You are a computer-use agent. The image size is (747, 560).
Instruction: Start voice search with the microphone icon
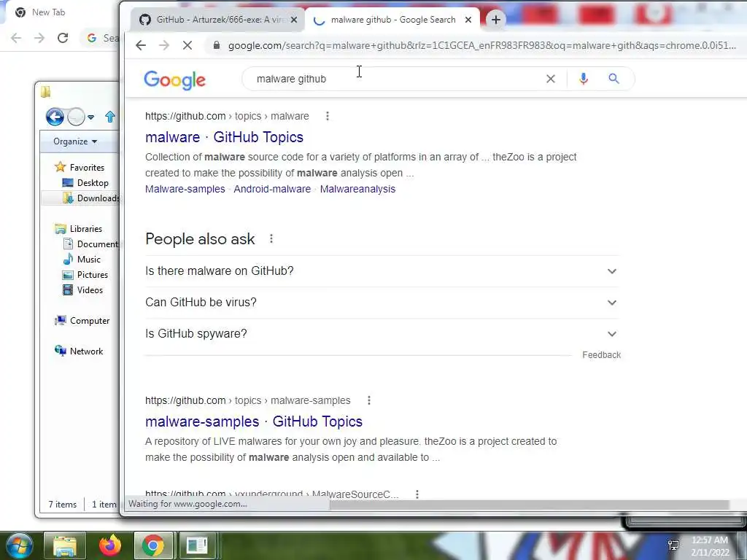(x=584, y=79)
